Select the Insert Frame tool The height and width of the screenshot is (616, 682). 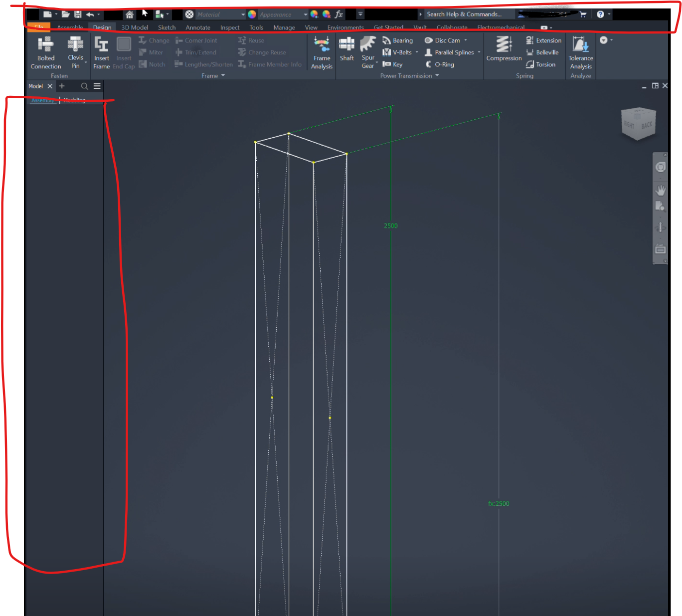(101, 52)
